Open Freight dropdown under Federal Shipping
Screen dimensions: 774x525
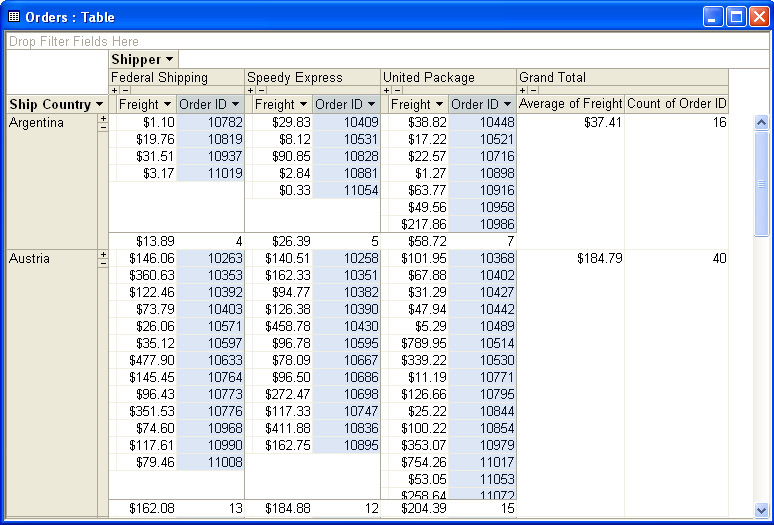(166, 105)
